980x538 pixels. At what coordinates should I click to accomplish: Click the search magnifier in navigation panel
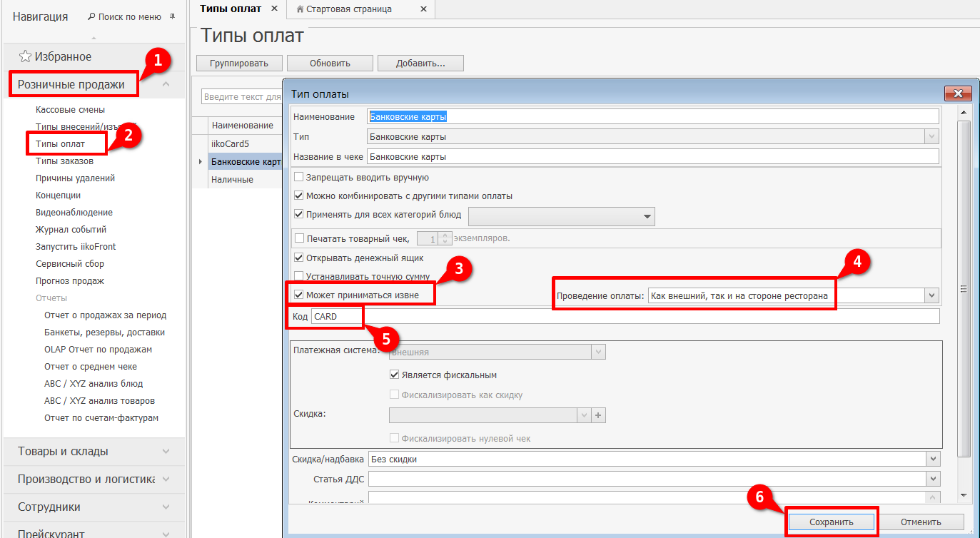pos(91,16)
